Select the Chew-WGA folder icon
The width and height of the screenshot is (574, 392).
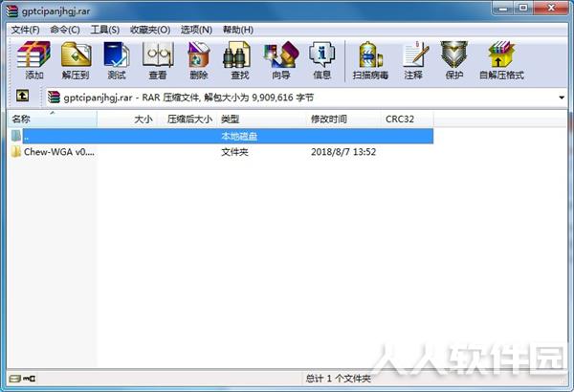pos(16,151)
